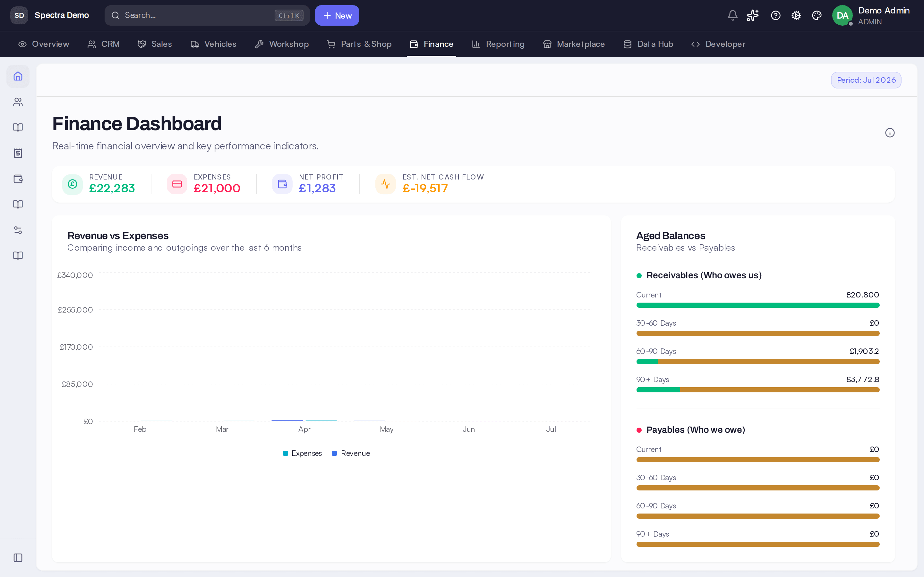Open the sidebar invoice receipt icon
This screenshot has width=924, height=577.
click(x=18, y=153)
